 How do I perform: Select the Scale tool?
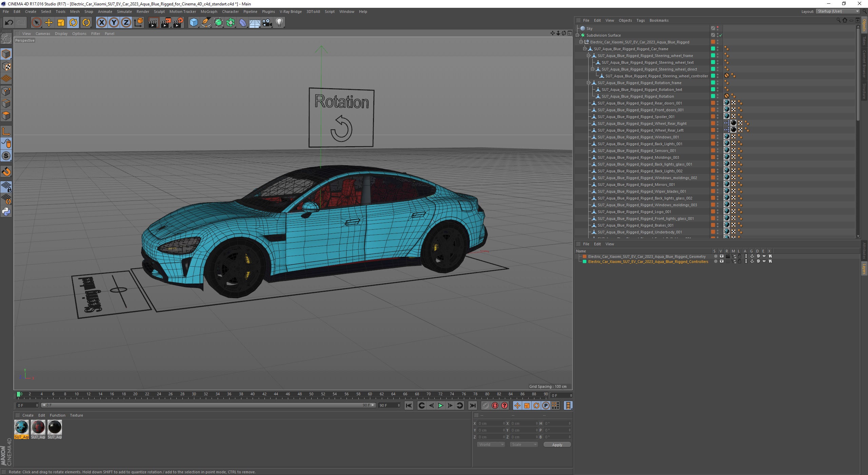[61, 23]
